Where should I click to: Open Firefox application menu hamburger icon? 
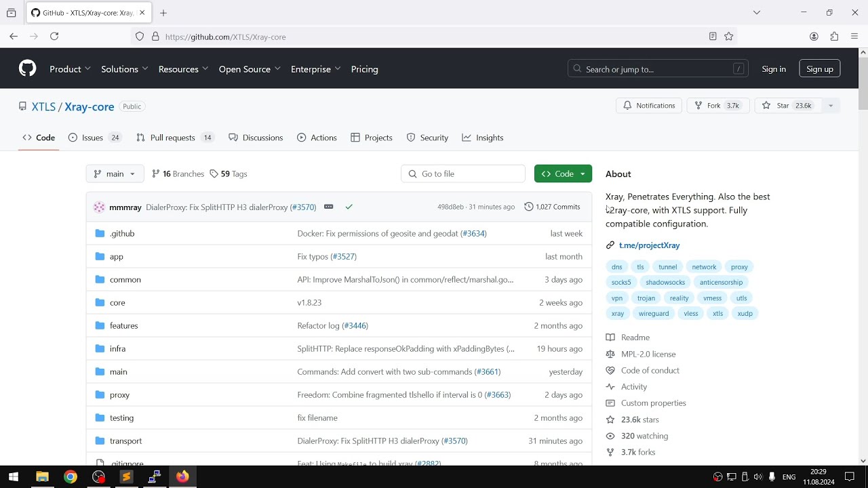pyautogui.click(x=854, y=37)
